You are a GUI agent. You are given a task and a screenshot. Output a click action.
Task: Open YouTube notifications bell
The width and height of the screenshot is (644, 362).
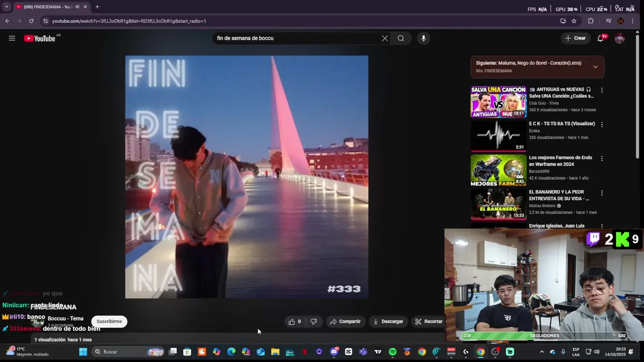pos(601,38)
